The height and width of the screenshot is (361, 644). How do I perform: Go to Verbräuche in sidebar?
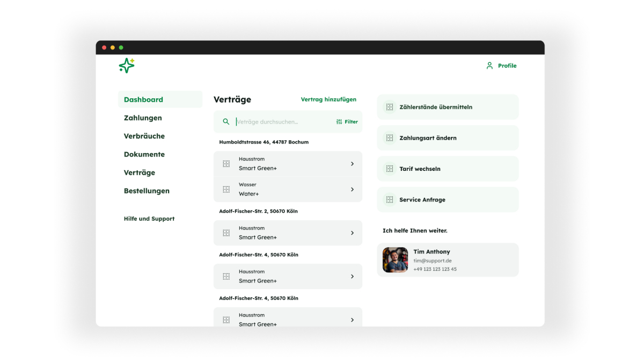(144, 136)
